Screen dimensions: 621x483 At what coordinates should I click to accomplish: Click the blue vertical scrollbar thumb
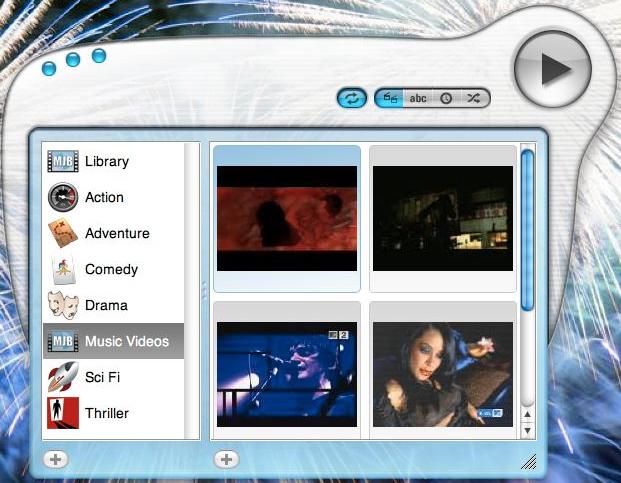527,230
